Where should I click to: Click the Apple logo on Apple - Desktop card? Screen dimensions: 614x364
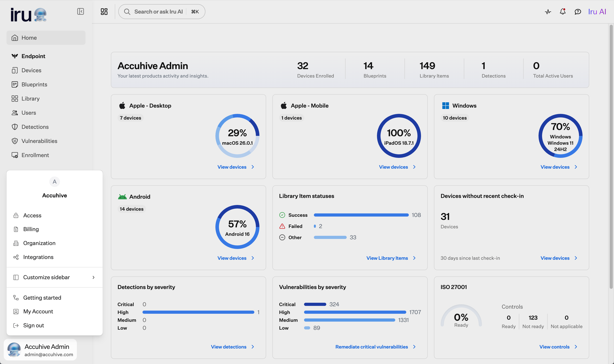click(122, 106)
